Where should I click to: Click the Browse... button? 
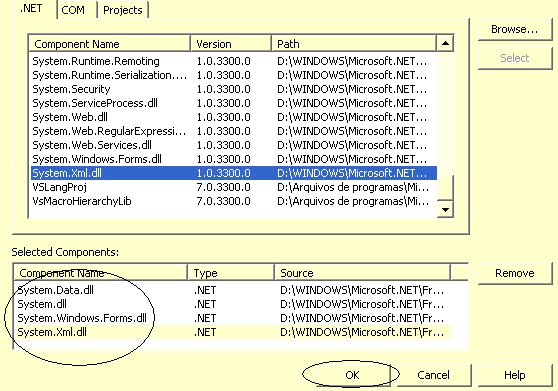pyautogui.click(x=514, y=29)
